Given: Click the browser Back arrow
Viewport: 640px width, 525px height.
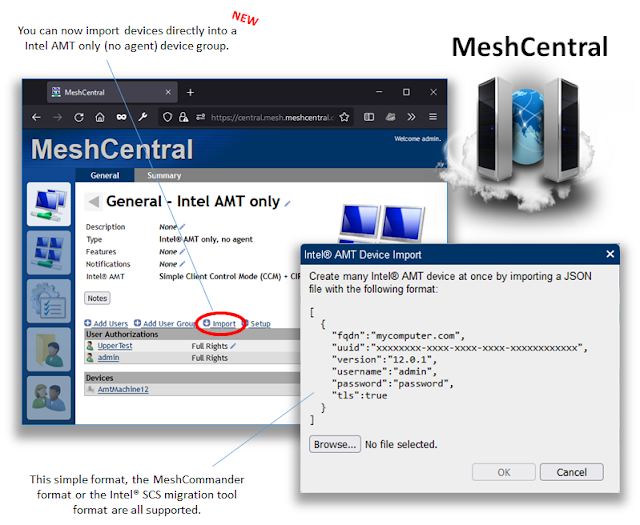Looking at the screenshot, I should [36, 118].
